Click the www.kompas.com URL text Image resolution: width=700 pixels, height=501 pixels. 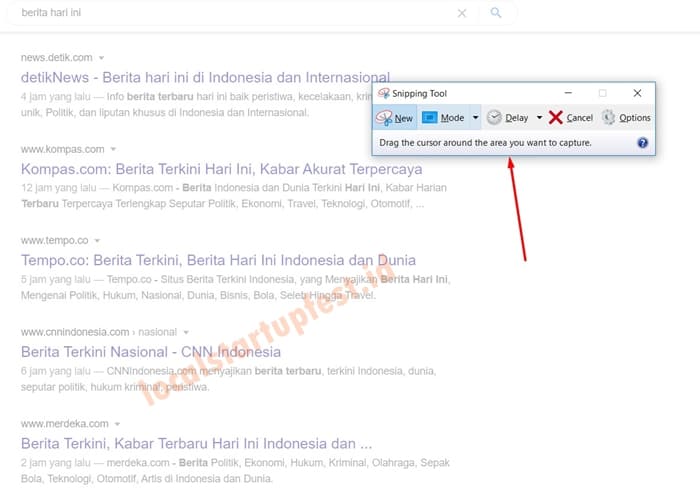point(62,149)
